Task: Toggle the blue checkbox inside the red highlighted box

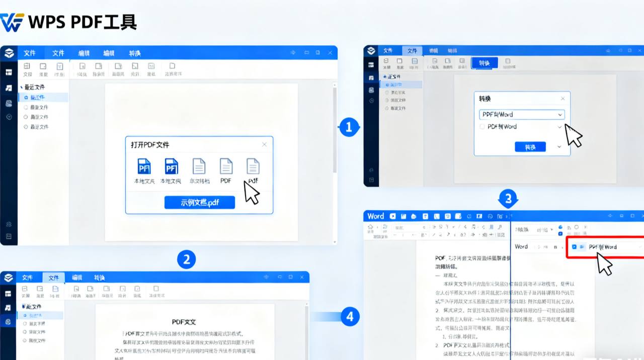Action: [x=575, y=247]
